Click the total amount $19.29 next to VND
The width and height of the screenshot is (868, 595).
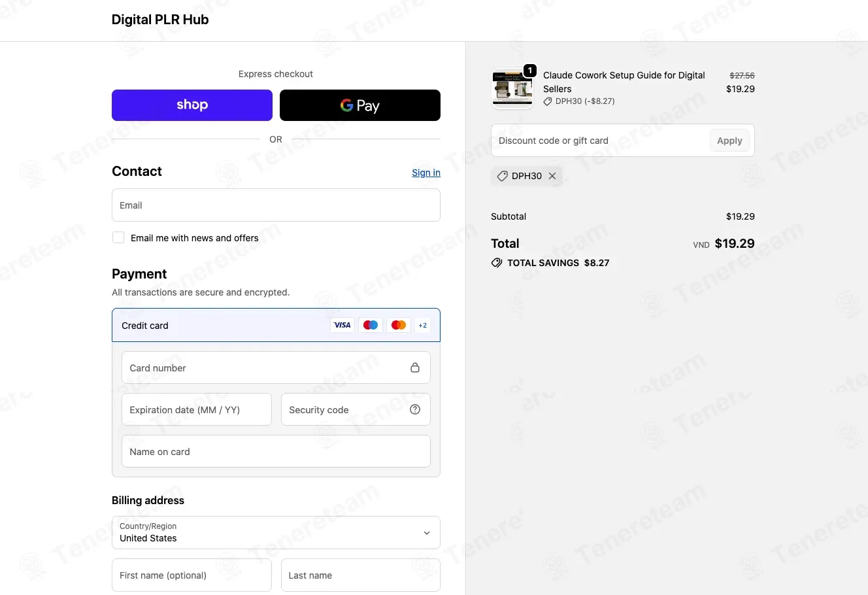click(735, 243)
